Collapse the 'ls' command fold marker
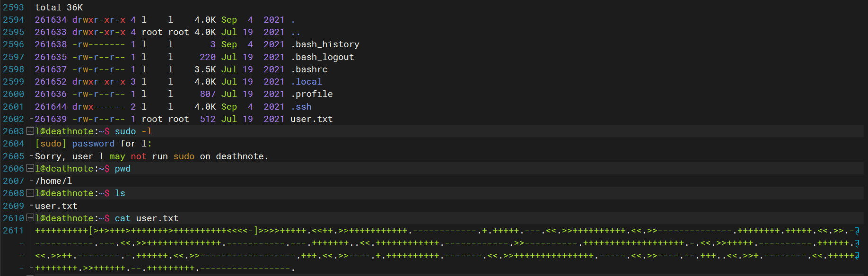 click(x=30, y=193)
